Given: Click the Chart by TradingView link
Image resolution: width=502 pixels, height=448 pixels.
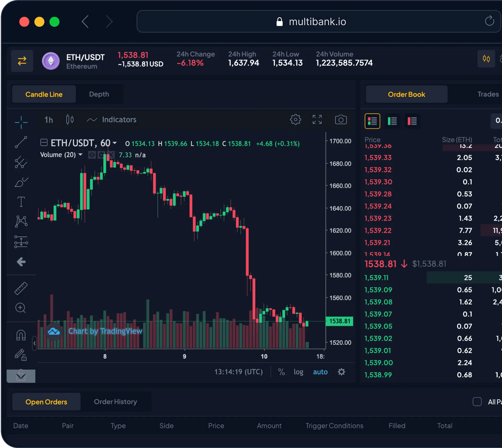Looking at the screenshot, I should (105, 331).
